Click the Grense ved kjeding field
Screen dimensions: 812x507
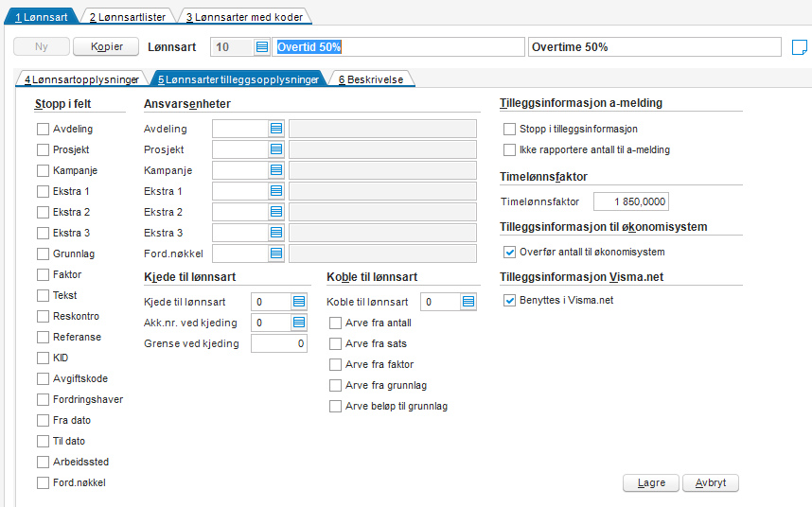[279, 343]
